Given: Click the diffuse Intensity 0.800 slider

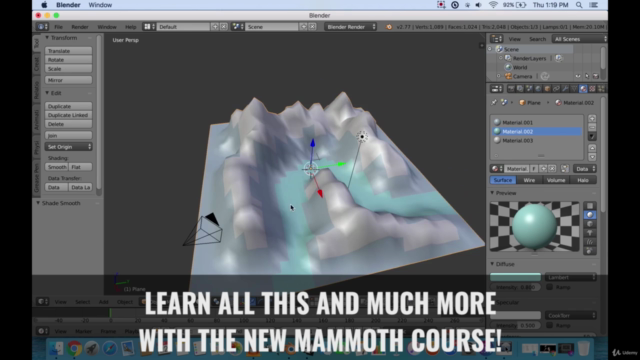Looking at the screenshot, I should (x=516, y=287).
